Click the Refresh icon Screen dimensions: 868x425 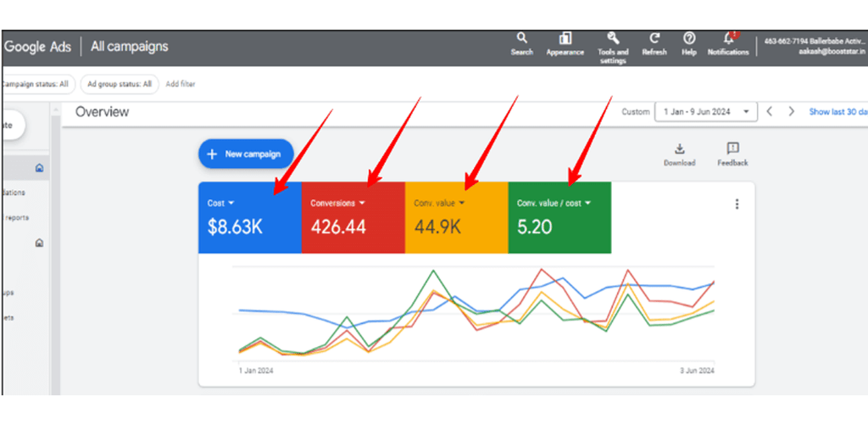(x=654, y=38)
